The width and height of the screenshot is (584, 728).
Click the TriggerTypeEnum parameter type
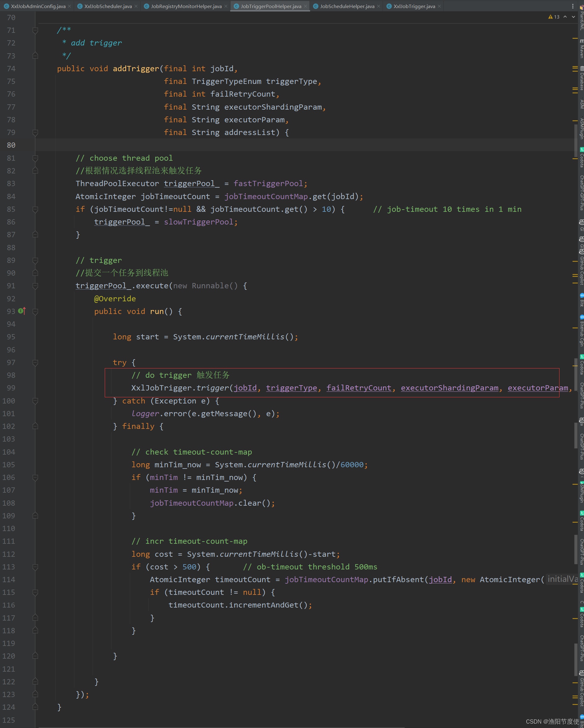[227, 81]
